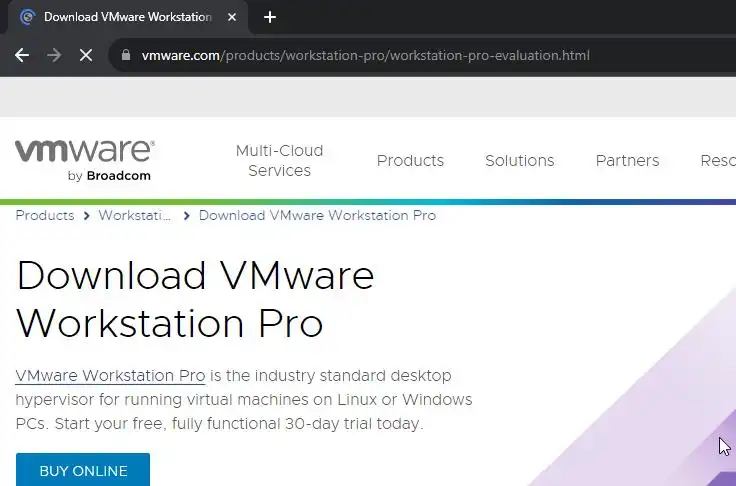Select the Download VMware Workstation browser tab
The width and height of the screenshot is (736, 486).
pyautogui.click(x=128, y=17)
